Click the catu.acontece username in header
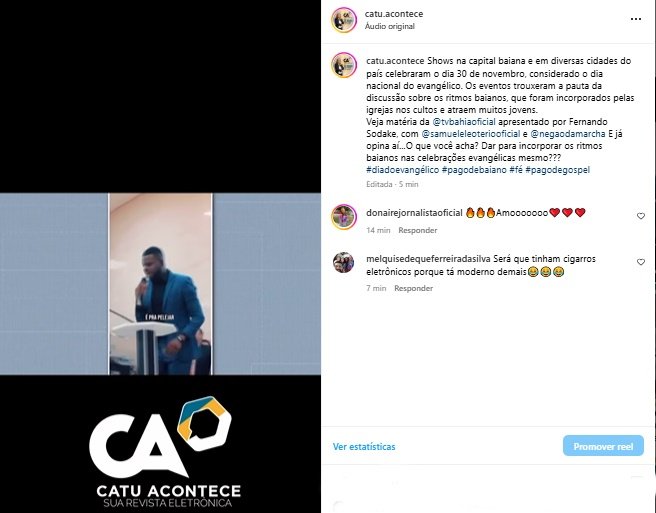This screenshot has height=513, width=656. pyautogui.click(x=394, y=14)
